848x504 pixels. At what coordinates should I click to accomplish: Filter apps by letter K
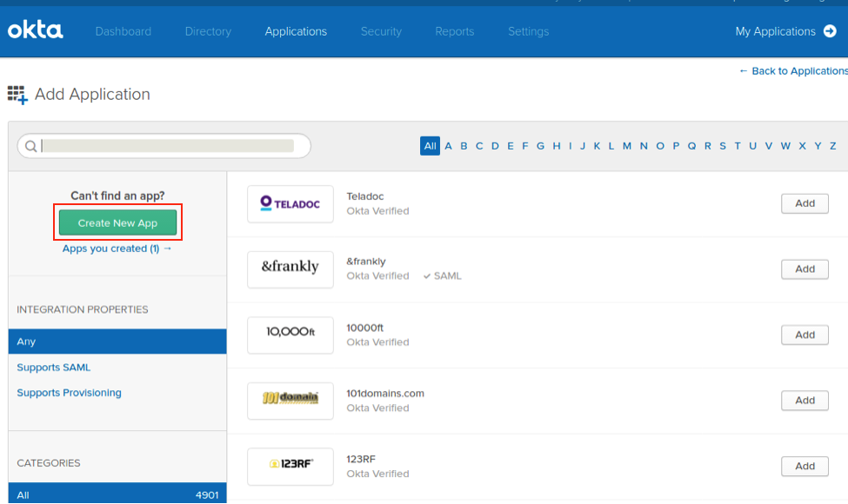tap(597, 146)
